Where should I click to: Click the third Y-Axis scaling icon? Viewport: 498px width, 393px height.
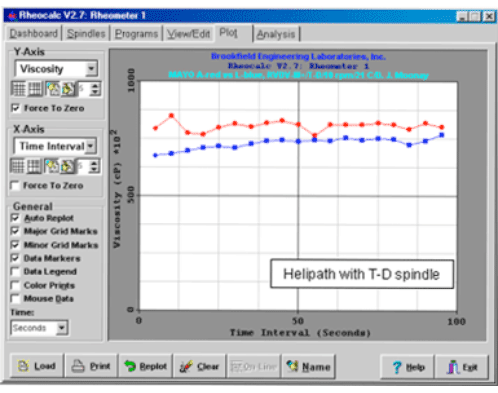click(53, 89)
